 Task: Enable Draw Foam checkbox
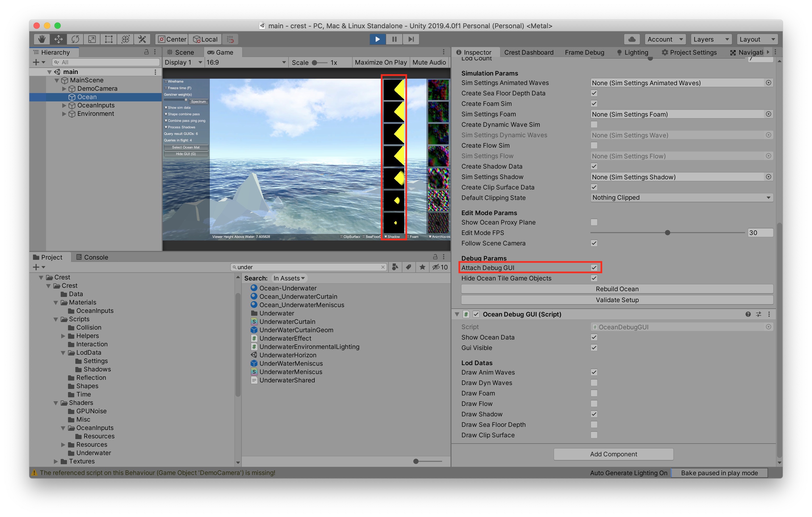coord(594,393)
